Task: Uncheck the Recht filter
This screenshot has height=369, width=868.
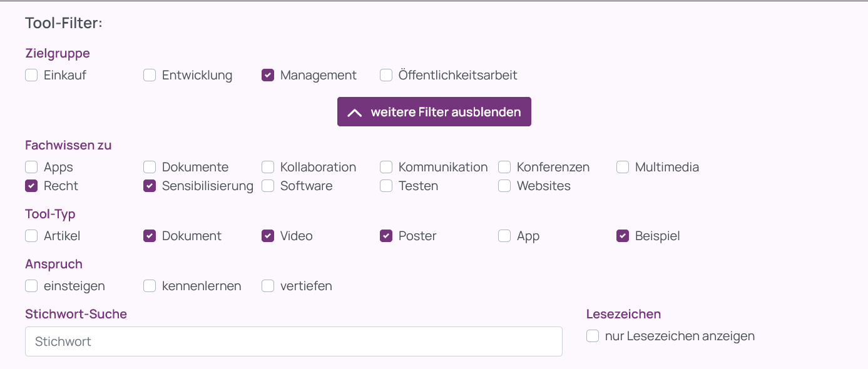Action: (31, 186)
